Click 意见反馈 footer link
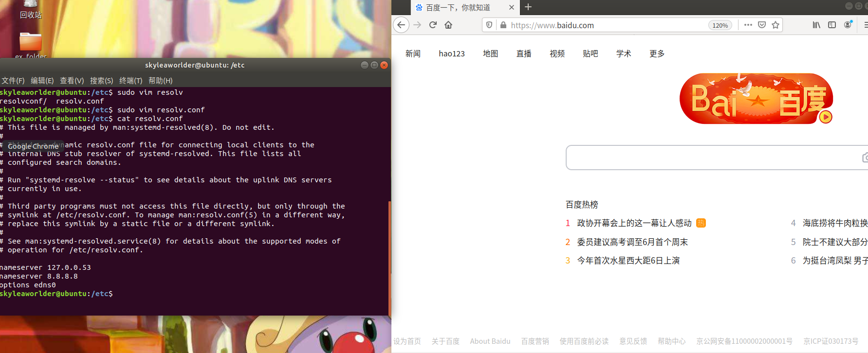 point(633,341)
